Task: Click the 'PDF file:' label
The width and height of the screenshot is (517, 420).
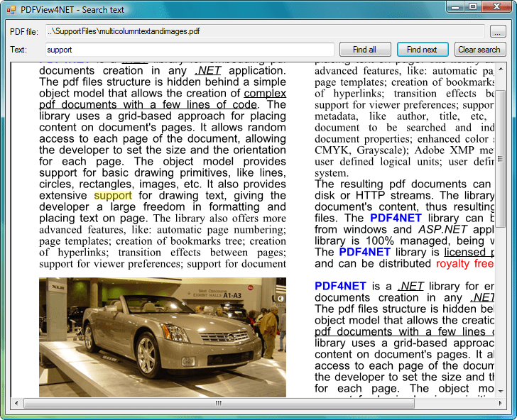Action: click(x=24, y=32)
